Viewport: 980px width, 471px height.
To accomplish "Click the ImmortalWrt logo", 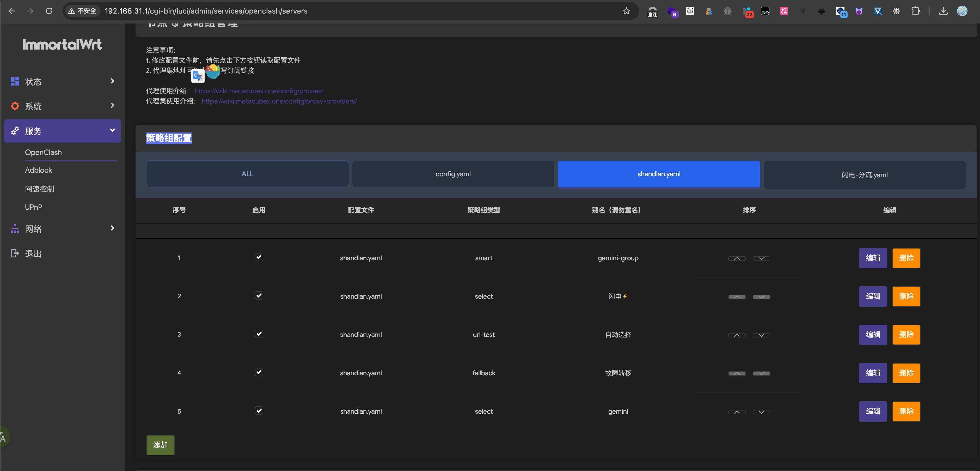I will point(62,45).
